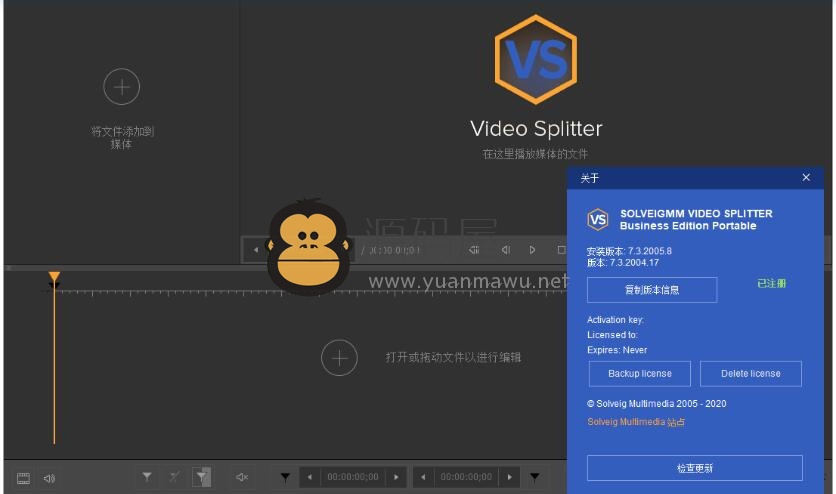The width and height of the screenshot is (836, 494).
Task: Stop playback with the square stop icon
Action: (x=561, y=249)
